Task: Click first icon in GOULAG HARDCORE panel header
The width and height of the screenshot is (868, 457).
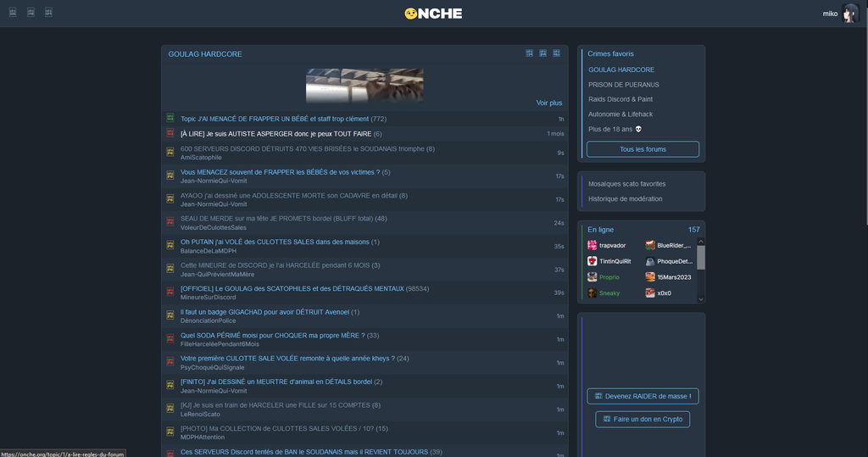Action: (x=529, y=53)
